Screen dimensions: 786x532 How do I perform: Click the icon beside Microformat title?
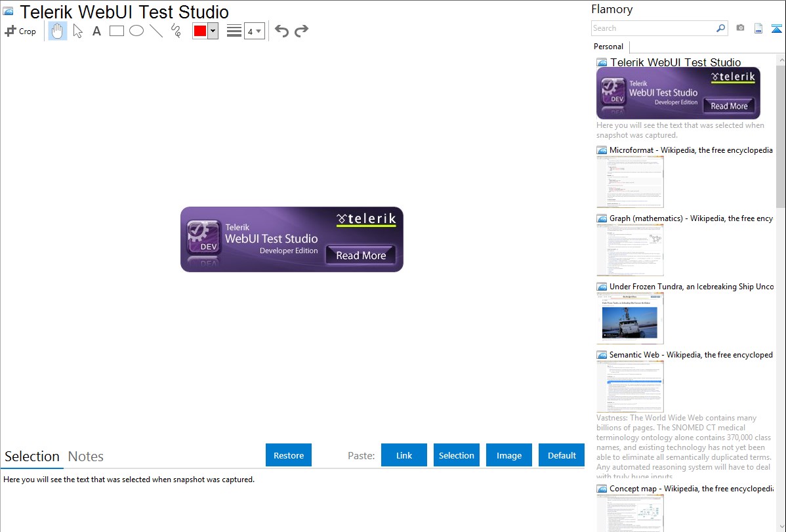(x=602, y=150)
